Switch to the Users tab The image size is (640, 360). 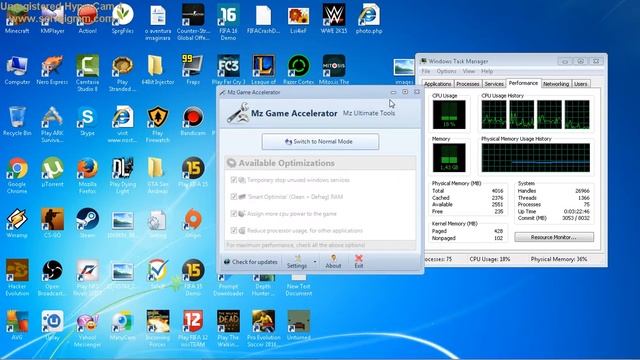[x=580, y=84]
